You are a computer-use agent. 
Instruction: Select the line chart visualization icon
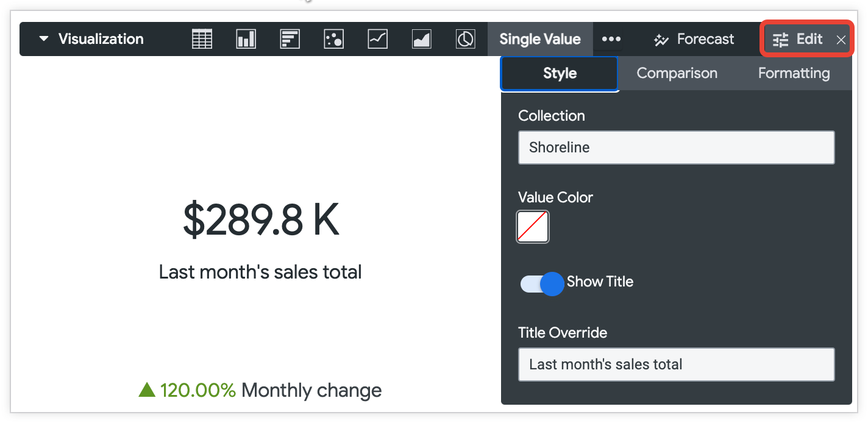[x=377, y=38]
